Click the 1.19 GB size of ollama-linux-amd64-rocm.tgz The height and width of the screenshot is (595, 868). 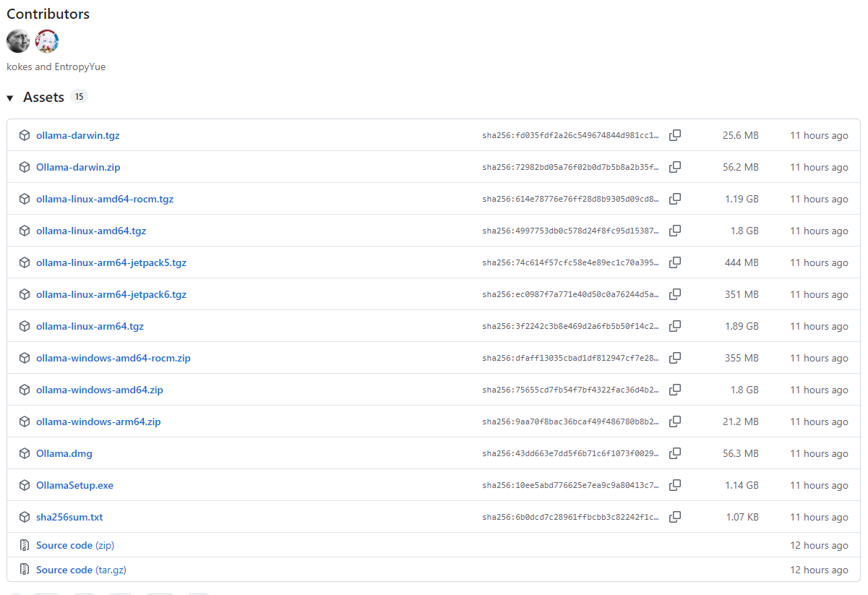(x=742, y=199)
